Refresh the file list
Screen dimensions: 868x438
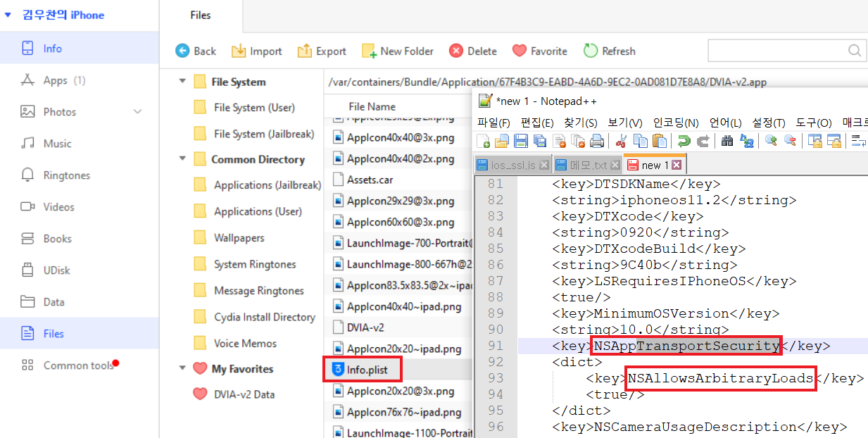[x=610, y=51]
